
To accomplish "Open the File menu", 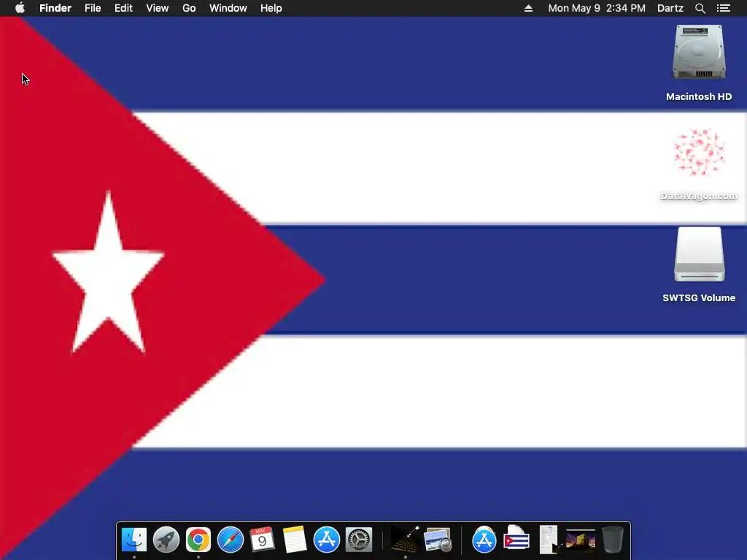I will point(93,8).
